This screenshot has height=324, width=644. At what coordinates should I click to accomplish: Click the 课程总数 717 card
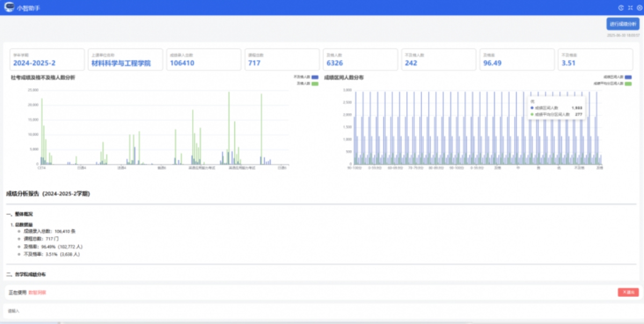tap(282, 60)
